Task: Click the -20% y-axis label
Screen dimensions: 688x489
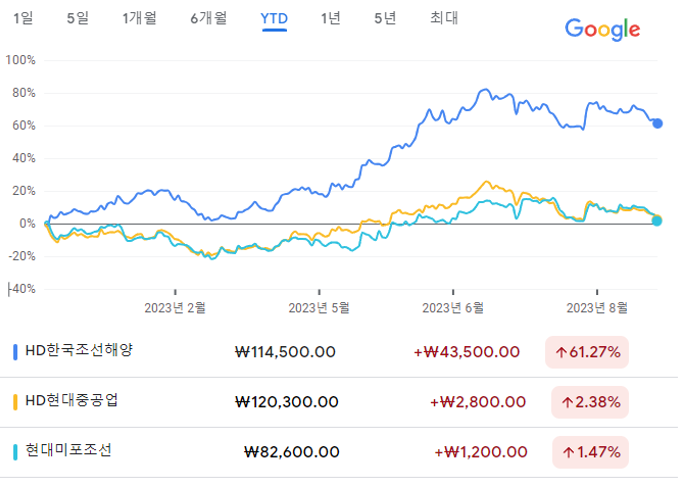Action: pyautogui.click(x=22, y=256)
